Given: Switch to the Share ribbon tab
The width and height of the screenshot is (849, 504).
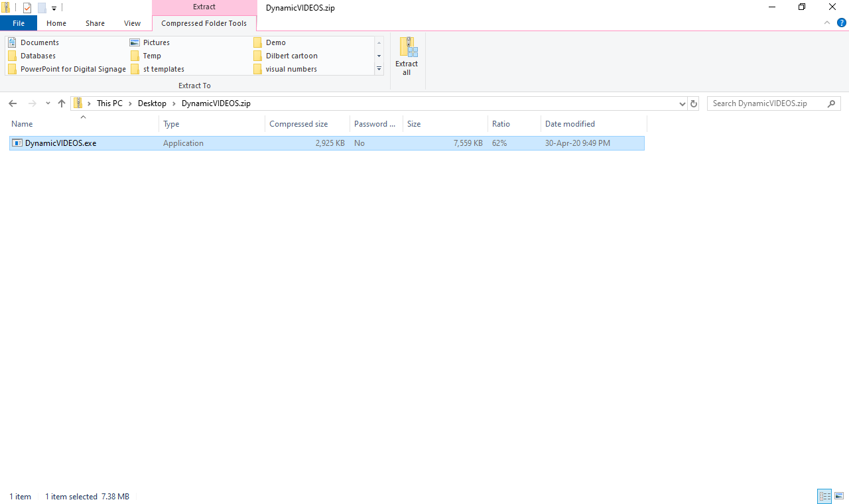Looking at the screenshot, I should [95, 23].
